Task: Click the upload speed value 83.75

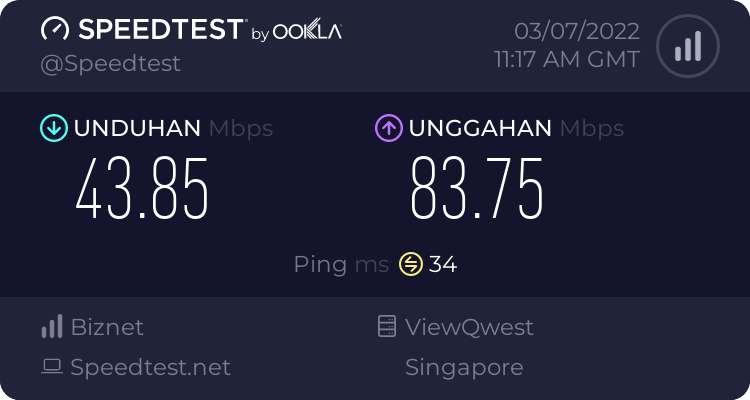Action: coord(478,190)
